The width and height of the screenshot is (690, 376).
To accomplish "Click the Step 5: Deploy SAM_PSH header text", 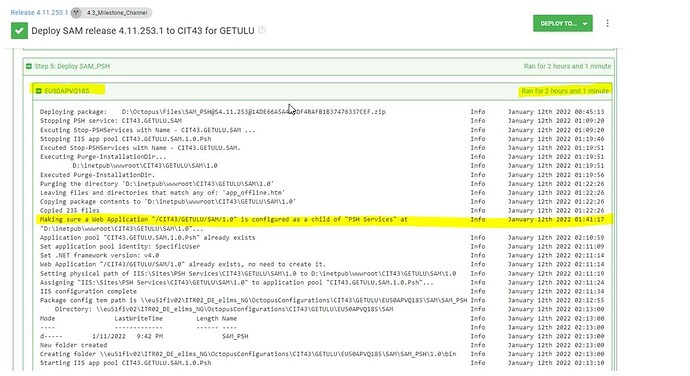I will (x=72, y=66).
